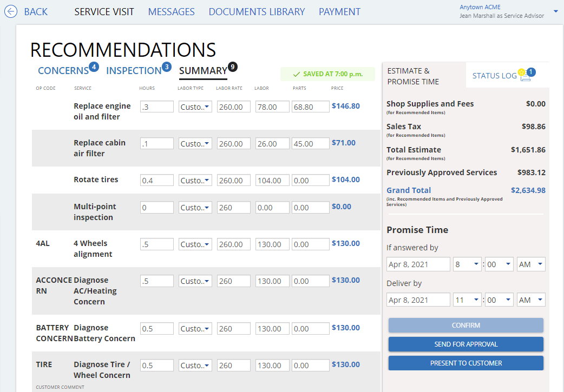Click the Concerns count badge showing 4

click(x=95, y=67)
